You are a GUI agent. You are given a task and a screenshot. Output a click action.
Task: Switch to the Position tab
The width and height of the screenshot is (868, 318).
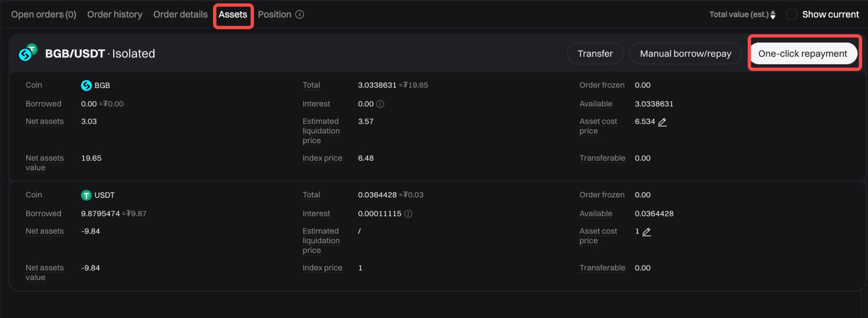(274, 14)
